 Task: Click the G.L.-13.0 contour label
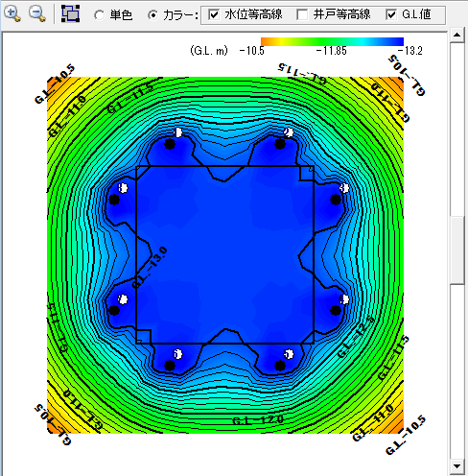150,268
